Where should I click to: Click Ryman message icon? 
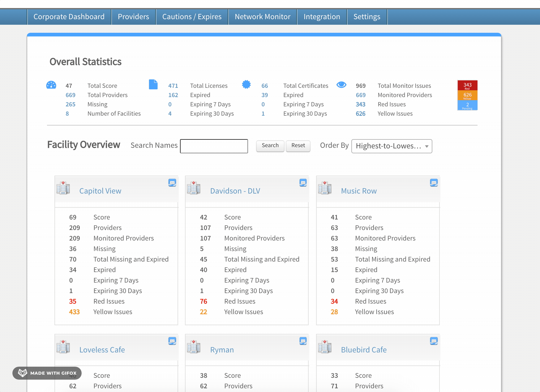303,341
